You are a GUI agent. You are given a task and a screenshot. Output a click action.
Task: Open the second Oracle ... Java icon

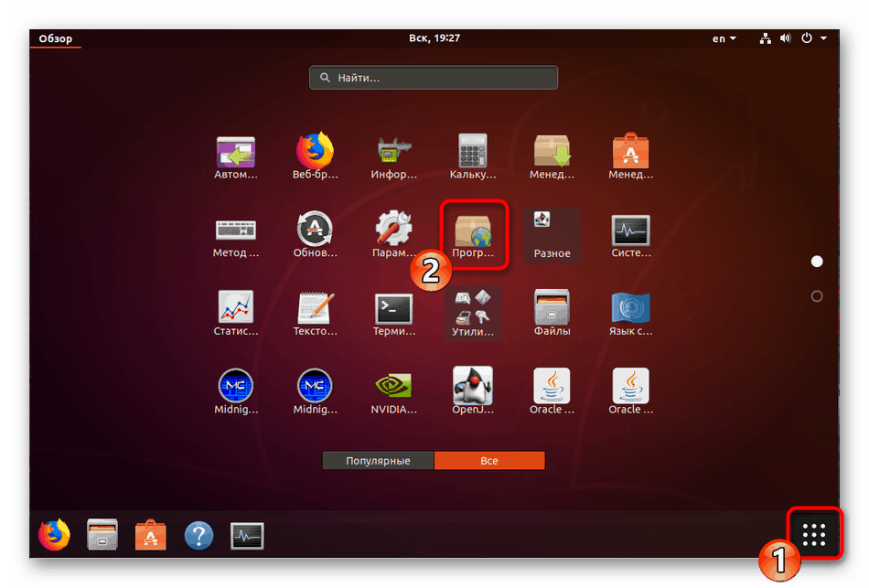tap(630, 392)
